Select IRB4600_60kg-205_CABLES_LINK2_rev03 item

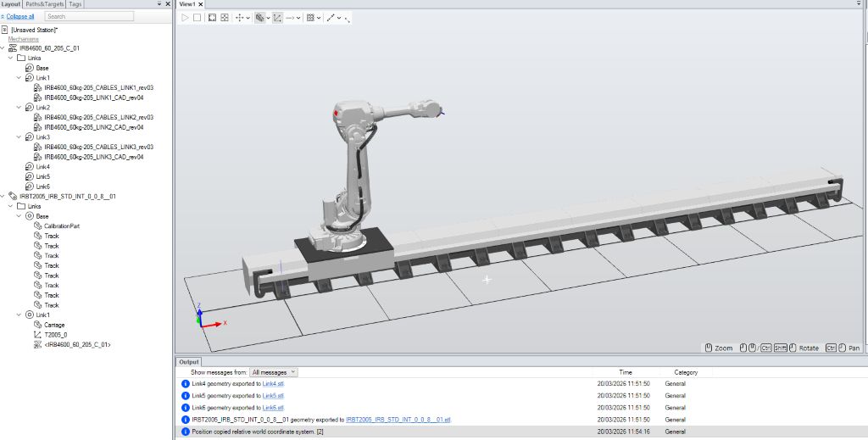tap(99, 117)
